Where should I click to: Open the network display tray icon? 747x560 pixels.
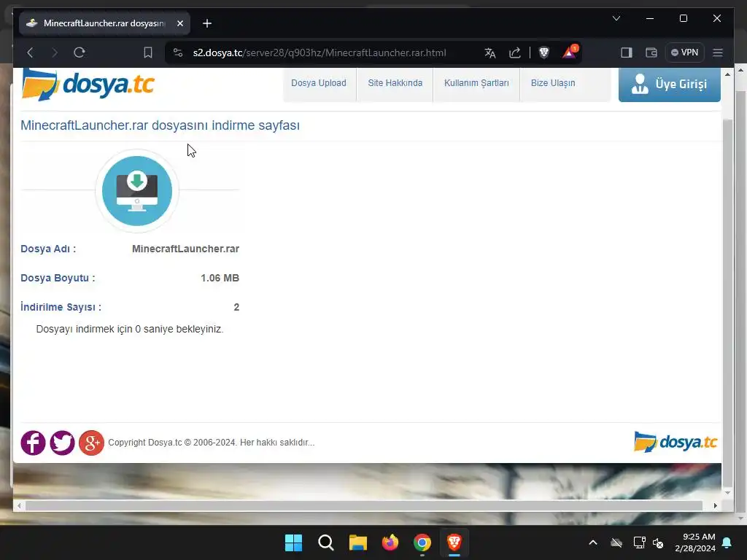(639, 542)
